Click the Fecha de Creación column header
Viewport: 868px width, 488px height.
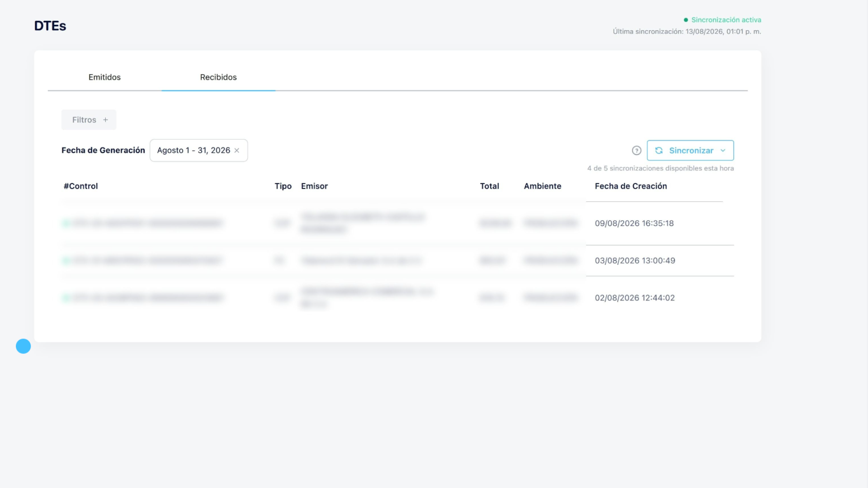coord(631,186)
